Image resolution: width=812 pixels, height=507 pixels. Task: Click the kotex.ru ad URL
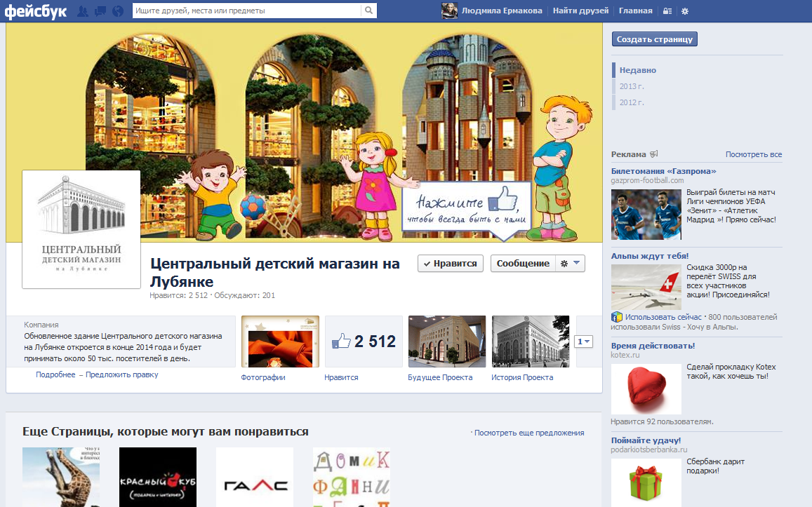[x=625, y=355]
